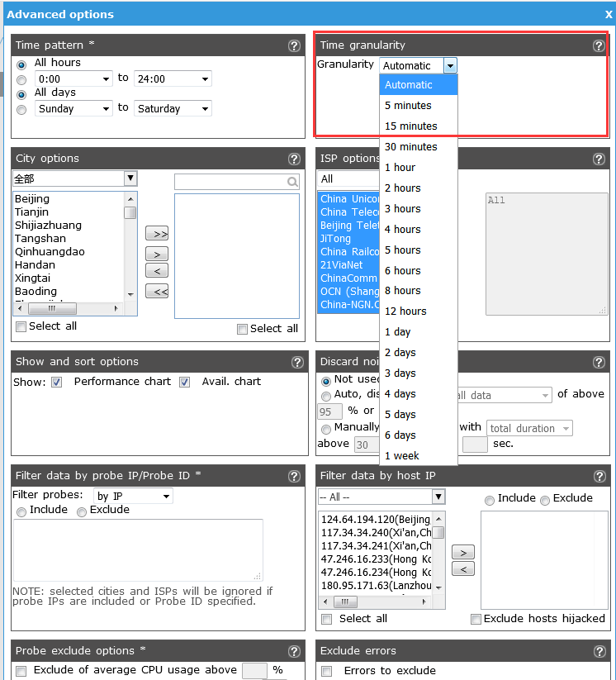Show help for Show and sort options
616x680 pixels.
(x=297, y=363)
